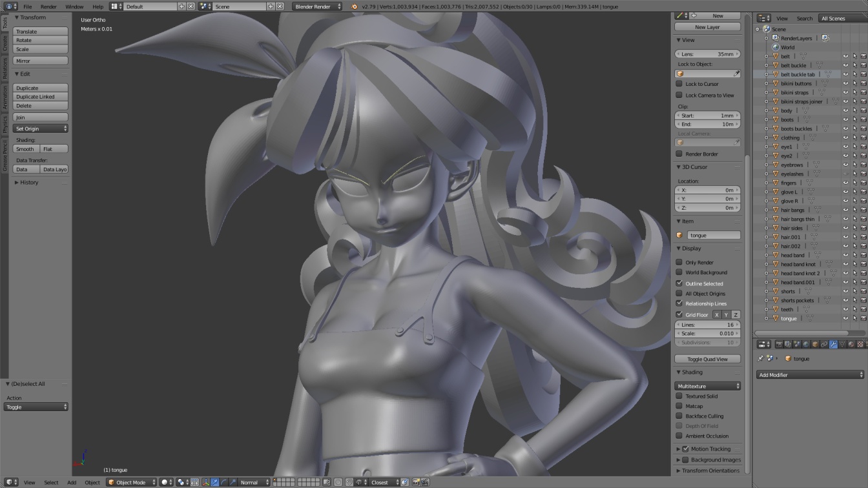868x488 pixels.
Task: Click the tongue object cube icon in properties
Action: pyautogui.click(x=788, y=358)
